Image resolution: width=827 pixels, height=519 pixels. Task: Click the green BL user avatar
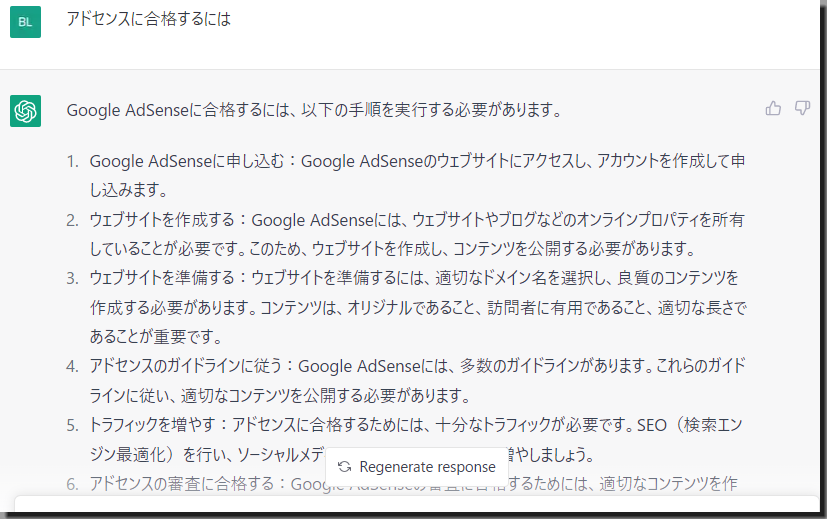[25, 22]
